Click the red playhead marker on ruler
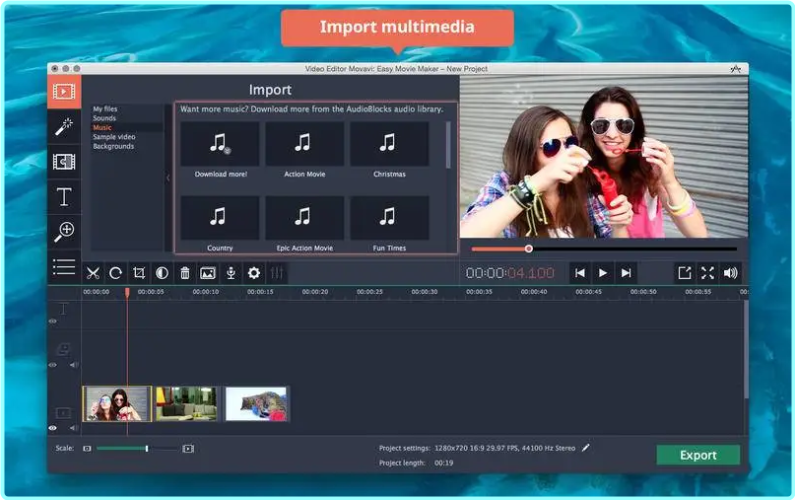Screen dimensions: 795x500 coord(127,292)
